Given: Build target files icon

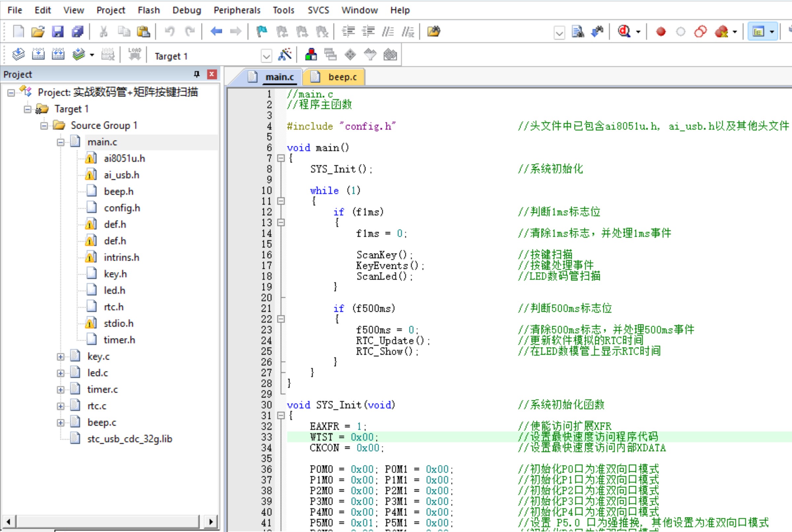Looking at the screenshot, I should click(x=38, y=54).
